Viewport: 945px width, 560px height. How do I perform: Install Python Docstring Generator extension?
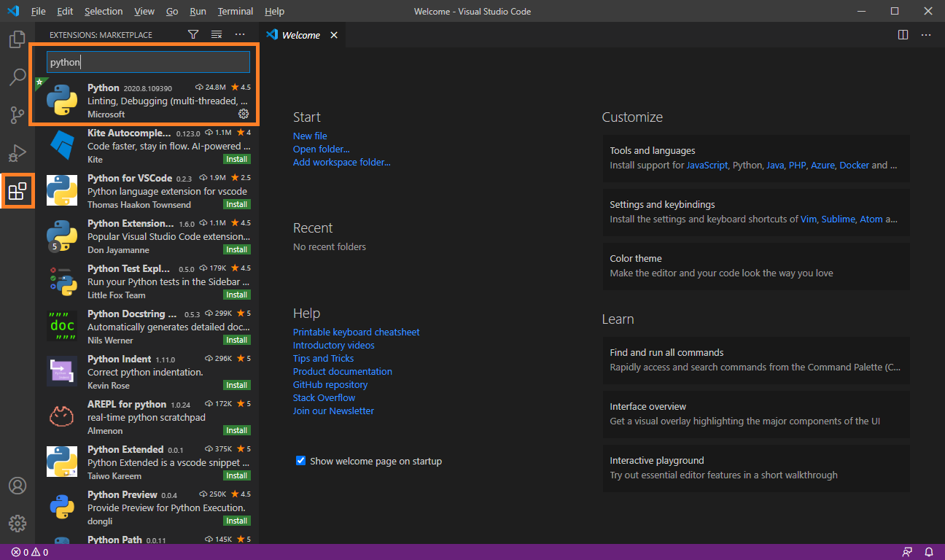[x=237, y=340]
